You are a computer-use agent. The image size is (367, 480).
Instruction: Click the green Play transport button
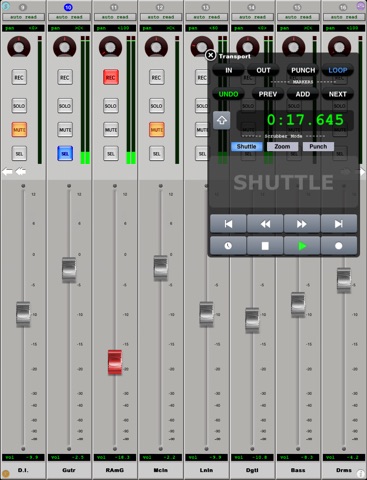click(302, 246)
